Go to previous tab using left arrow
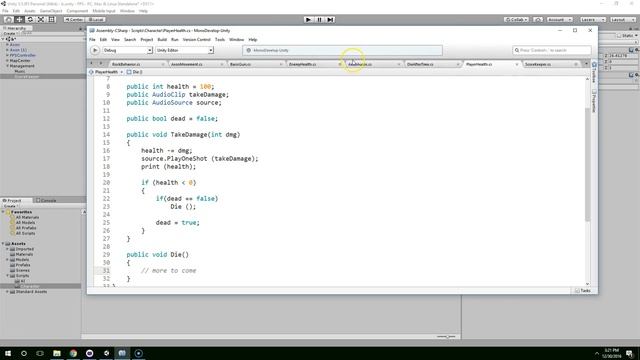Image resolution: width=640 pixels, height=360 pixels. [x=91, y=64]
